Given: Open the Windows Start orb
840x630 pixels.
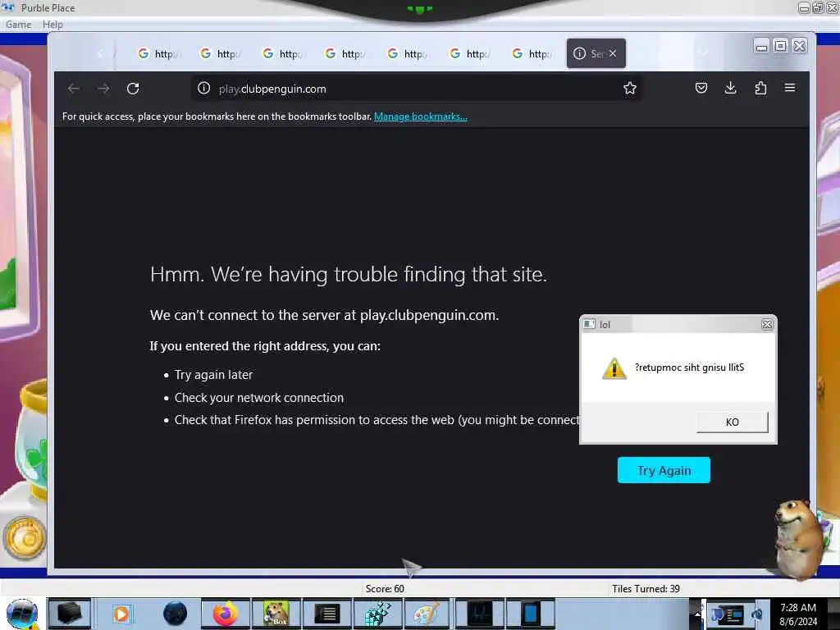Looking at the screenshot, I should [x=22, y=614].
